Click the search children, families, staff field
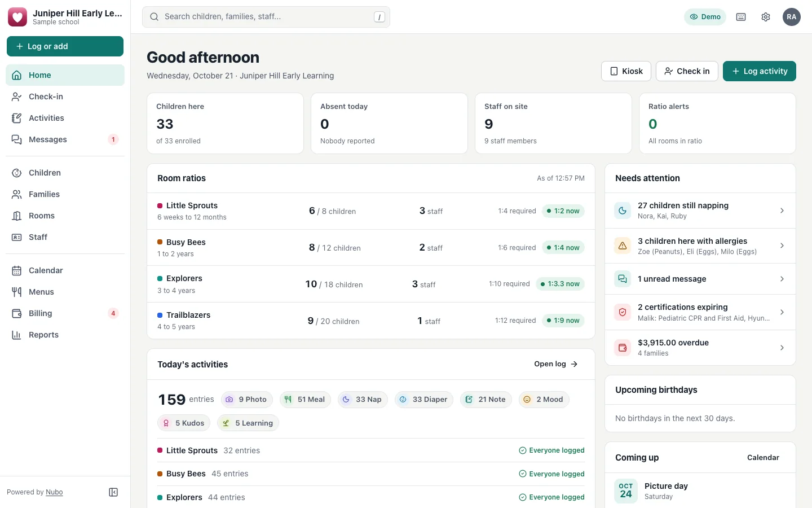812x508 pixels. tap(266, 17)
